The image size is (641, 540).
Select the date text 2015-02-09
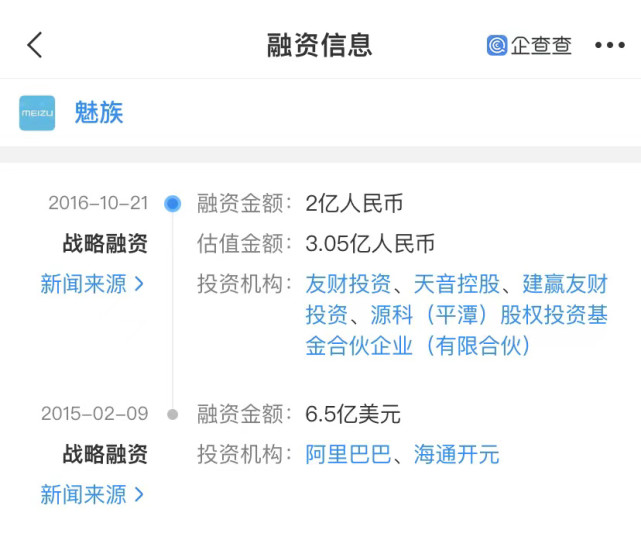click(94, 413)
